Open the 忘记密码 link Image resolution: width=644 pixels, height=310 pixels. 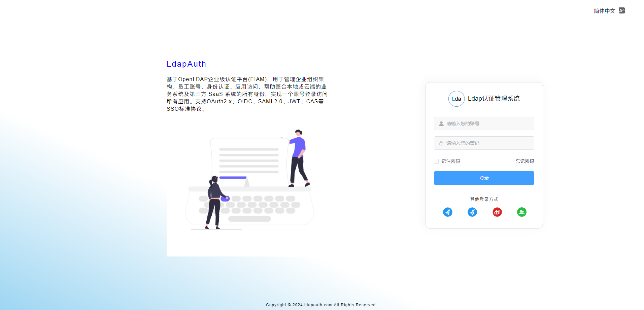524,161
